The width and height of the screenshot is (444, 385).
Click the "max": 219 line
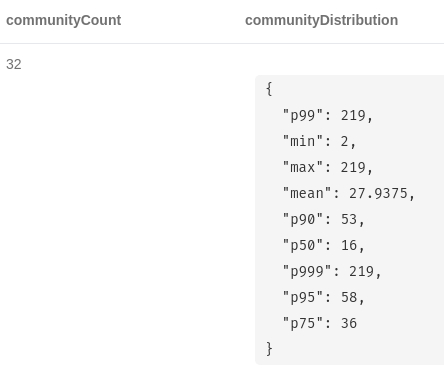point(327,167)
